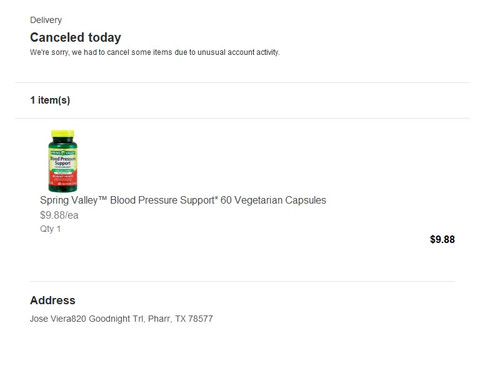
Task: Select the 'Canceled today' heading
Action: tap(75, 38)
